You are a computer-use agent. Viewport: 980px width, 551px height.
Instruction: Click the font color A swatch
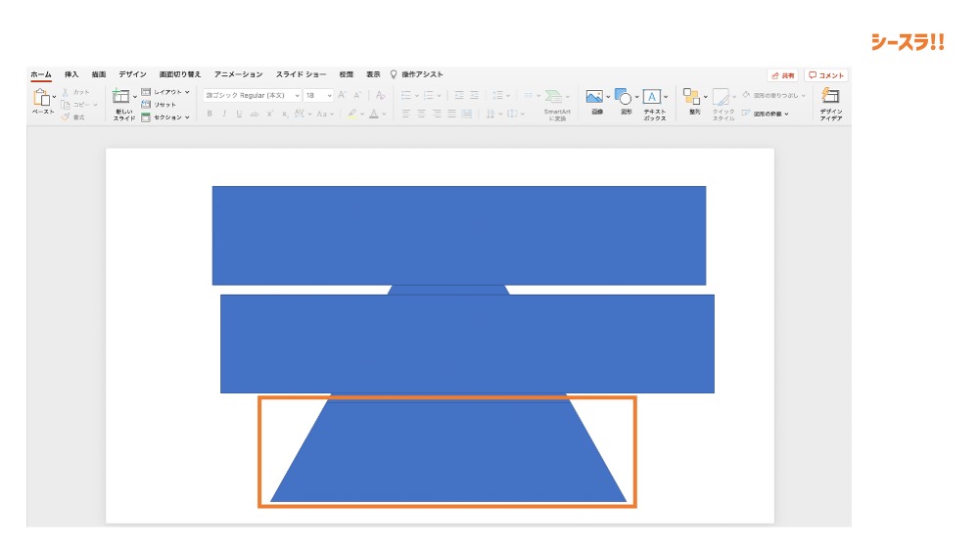[373, 114]
